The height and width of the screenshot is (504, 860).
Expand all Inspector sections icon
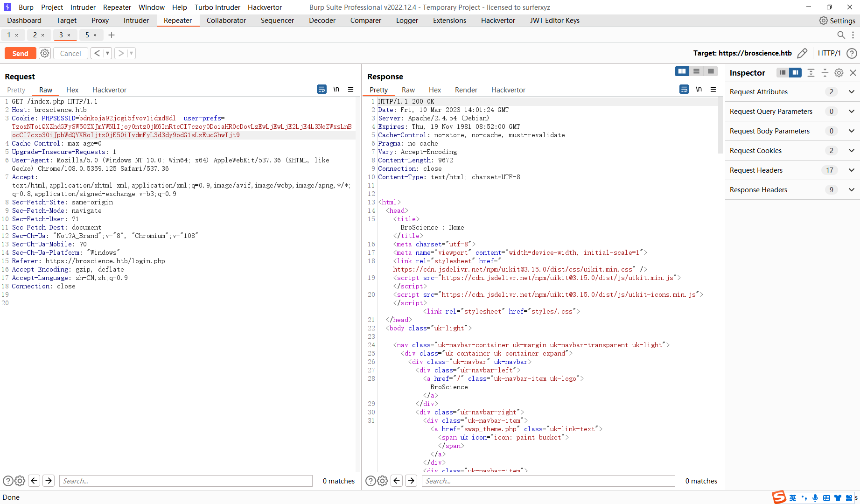[x=811, y=72]
